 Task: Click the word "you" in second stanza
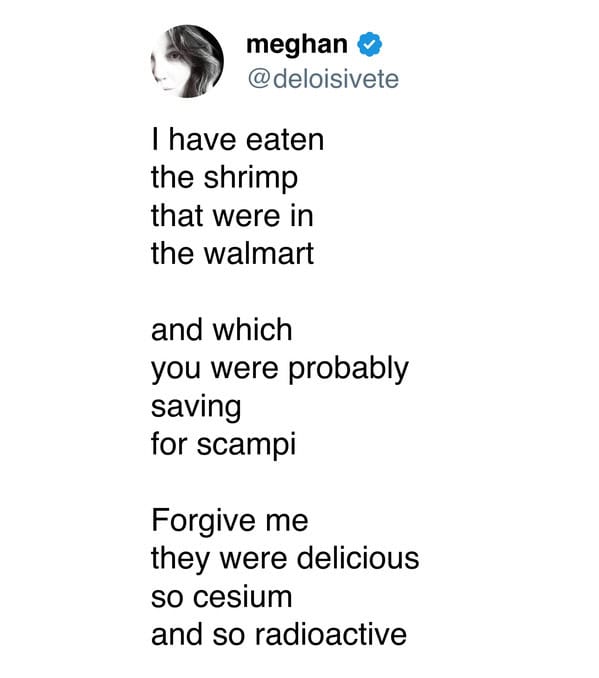176,371
